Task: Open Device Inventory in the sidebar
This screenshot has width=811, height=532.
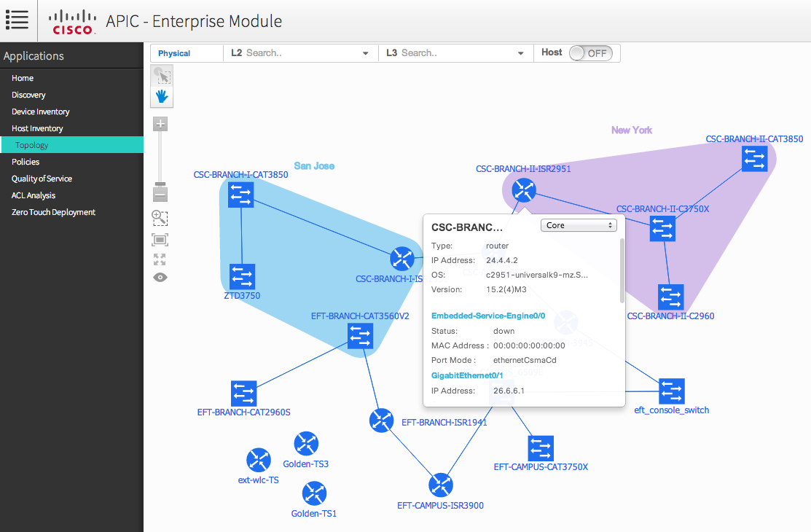Action: tap(41, 112)
